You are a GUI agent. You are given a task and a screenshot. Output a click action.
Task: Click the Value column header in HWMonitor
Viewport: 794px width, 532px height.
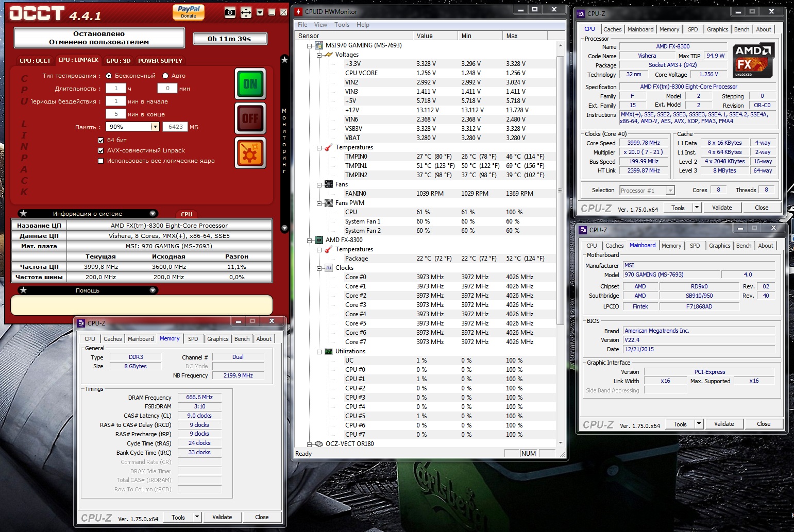[435, 36]
